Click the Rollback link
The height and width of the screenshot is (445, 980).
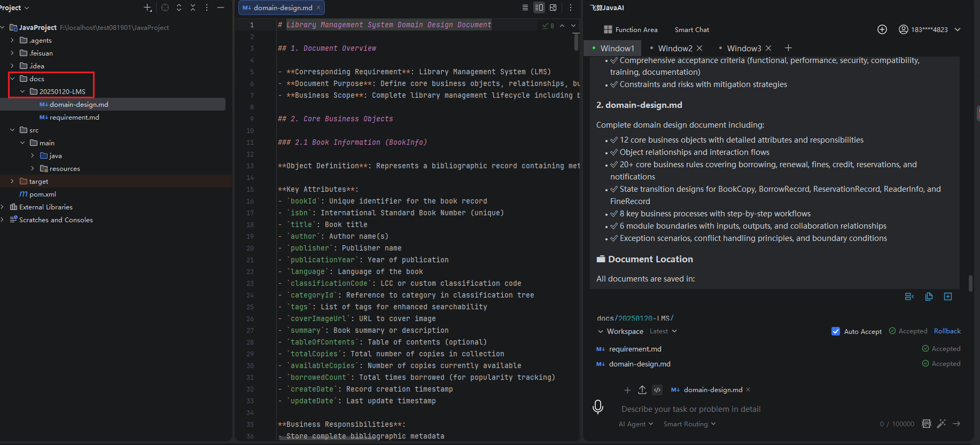(x=947, y=331)
